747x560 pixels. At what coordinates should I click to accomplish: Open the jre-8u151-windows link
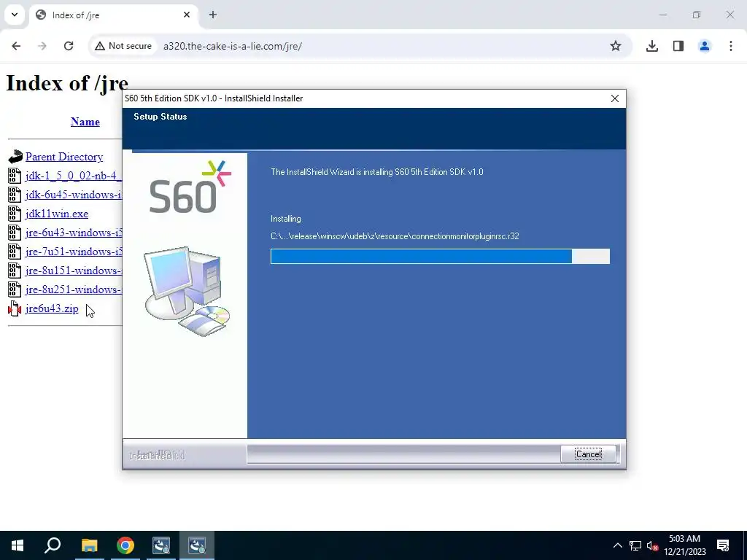(x=74, y=271)
